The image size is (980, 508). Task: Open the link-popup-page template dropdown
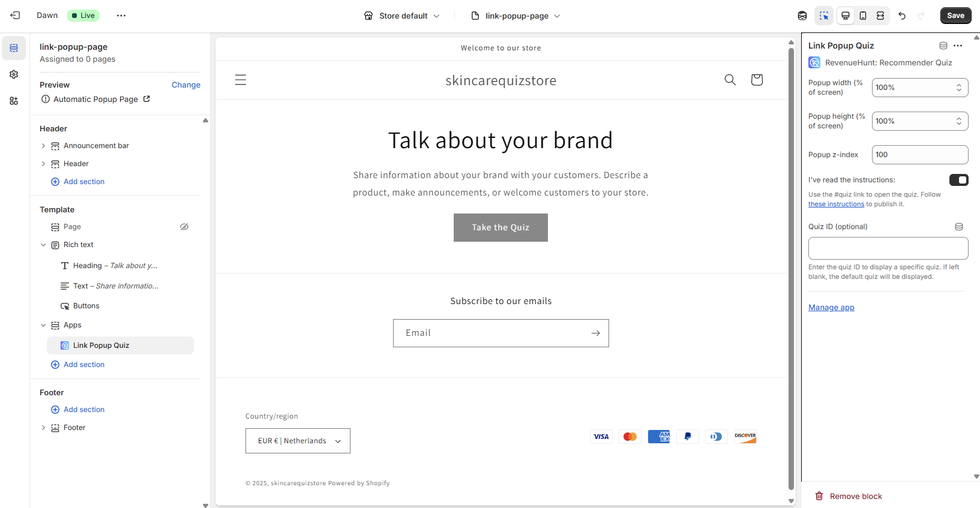tap(516, 16)
